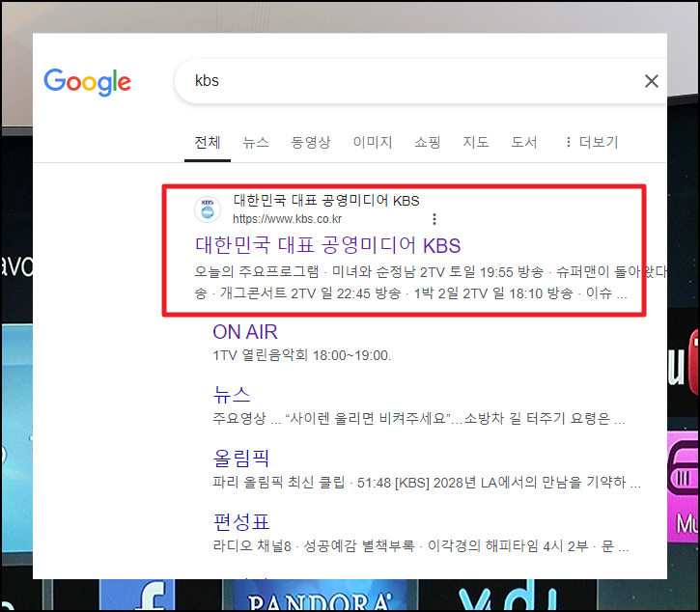Switch to the 지도 tab

[x=475, y=143]
